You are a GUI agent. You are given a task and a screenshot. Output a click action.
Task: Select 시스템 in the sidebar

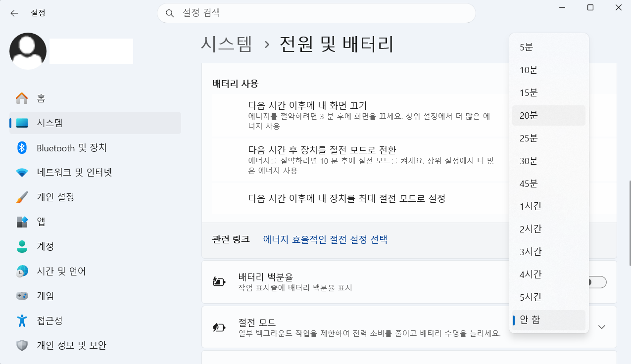pyautogui.click(x=95, y=123)
